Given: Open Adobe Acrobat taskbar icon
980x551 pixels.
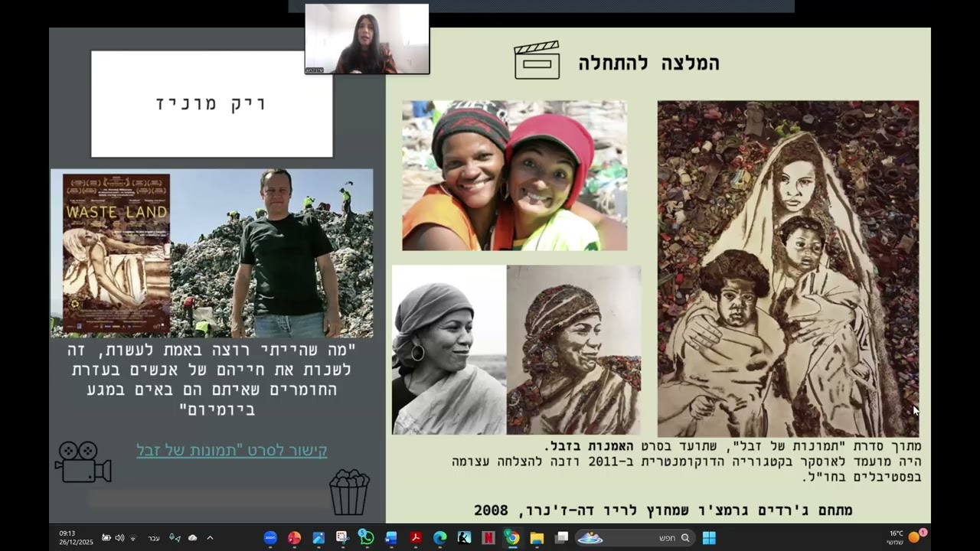Looking at the screenshot, I should (x=416, y=538).
